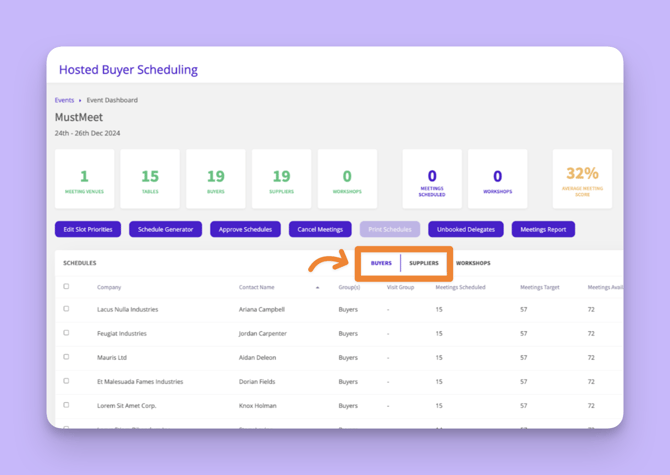Open the Workshops tab

473,263
